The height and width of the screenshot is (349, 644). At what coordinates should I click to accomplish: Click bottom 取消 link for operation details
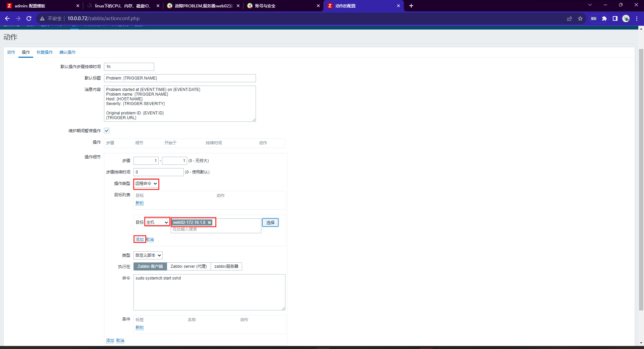(120, 341)
